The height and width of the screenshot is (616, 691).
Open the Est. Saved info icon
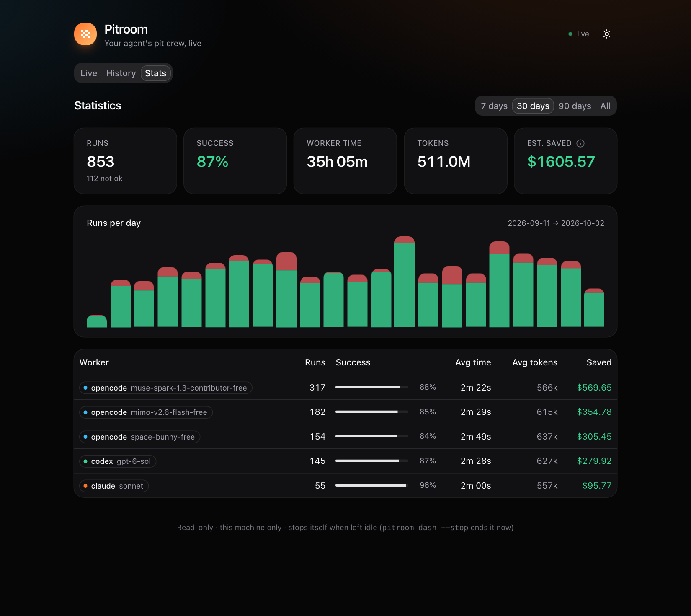point(580,143)
